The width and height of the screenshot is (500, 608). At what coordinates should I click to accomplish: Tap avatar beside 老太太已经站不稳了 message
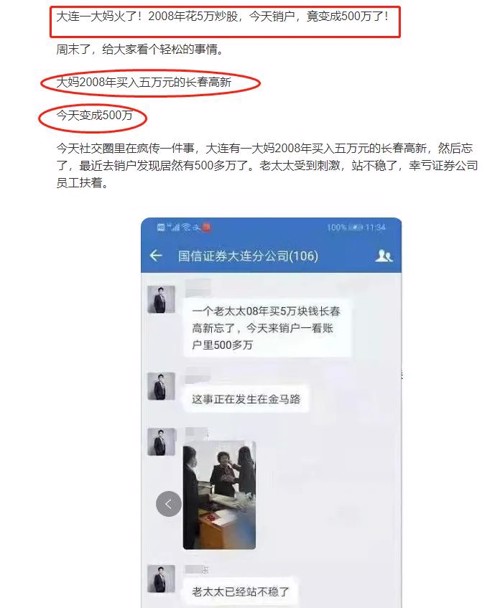point(161,579)
